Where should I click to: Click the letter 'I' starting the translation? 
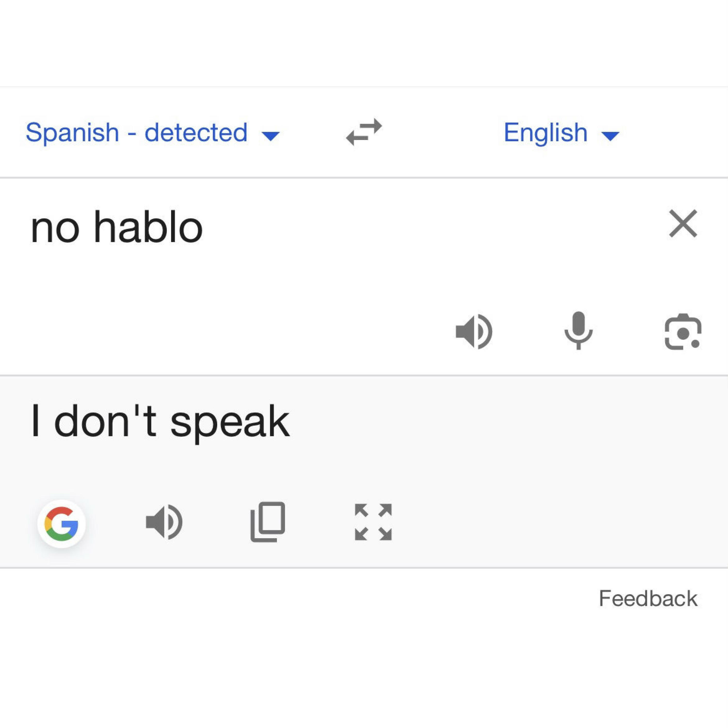[36, 421]
